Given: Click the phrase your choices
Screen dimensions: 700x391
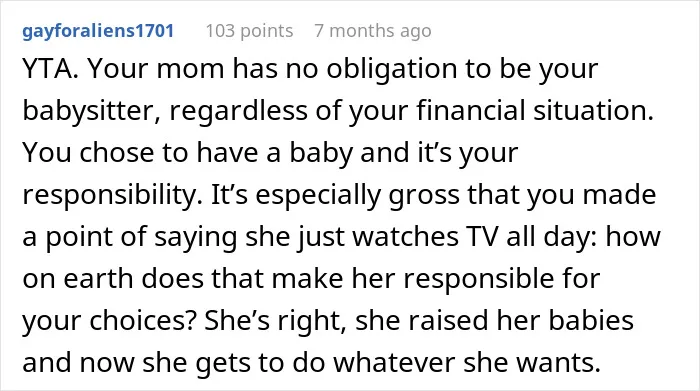Looking at the screenshot, I should pyautogui.click(x=106, y=321).
